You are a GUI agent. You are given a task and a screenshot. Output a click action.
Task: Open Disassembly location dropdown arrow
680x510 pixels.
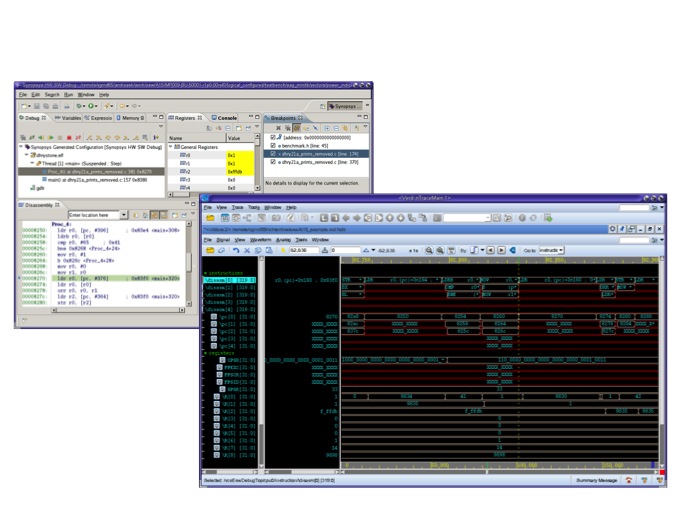(124, 215)
